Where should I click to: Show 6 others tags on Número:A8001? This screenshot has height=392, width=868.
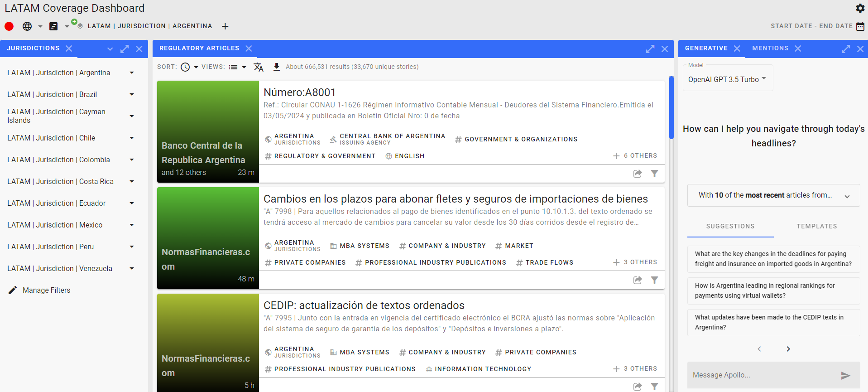click(x=635, y=155)
